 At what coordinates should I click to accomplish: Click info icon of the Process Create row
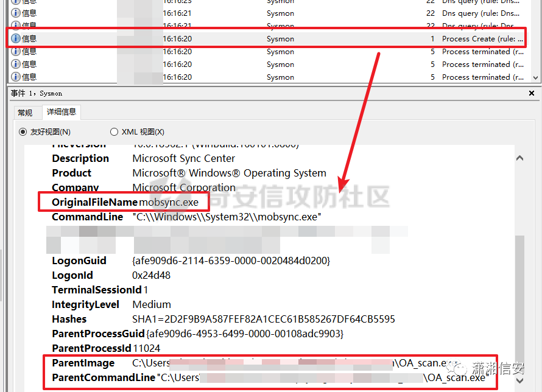16,38
